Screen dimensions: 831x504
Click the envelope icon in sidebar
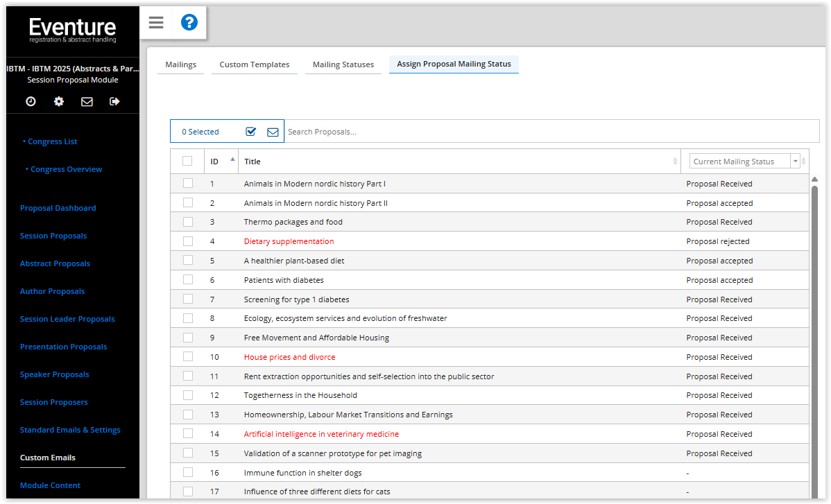(x=87, y=101)
